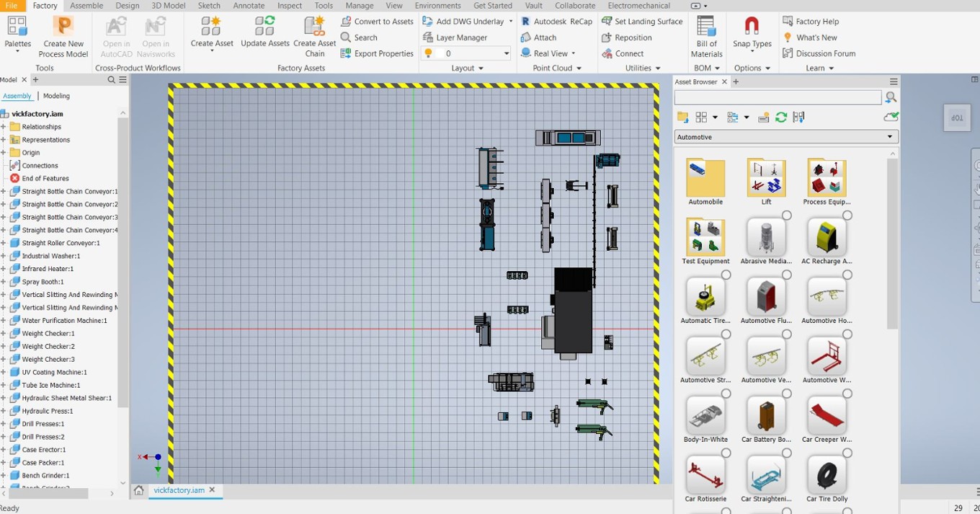
Task: Click the Asset Browser search field
Action: [778, 97]
